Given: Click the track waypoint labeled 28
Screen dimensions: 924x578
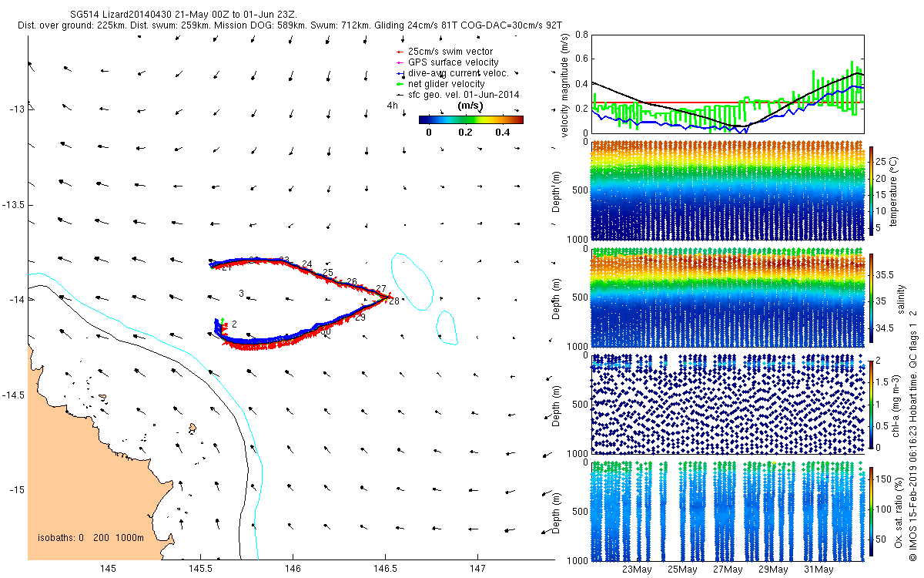Looking at the screenshot, I should coord(393,301).
